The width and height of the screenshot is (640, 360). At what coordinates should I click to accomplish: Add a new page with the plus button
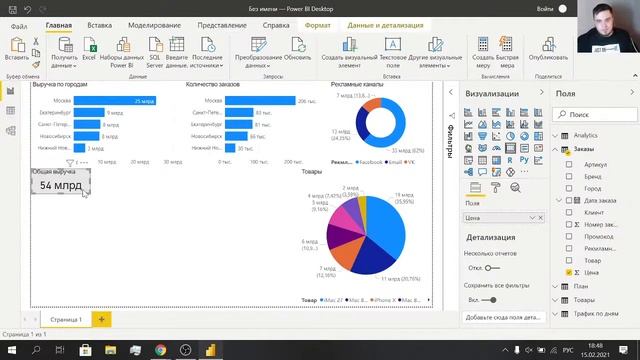(x=102, y=319)
